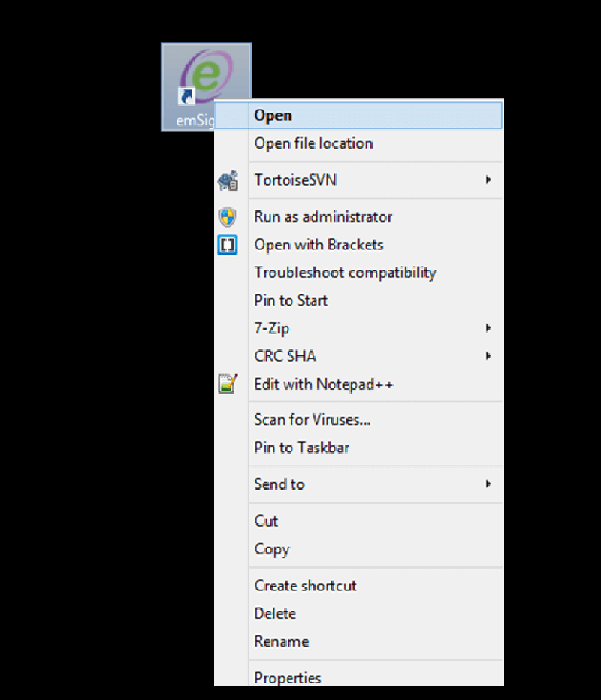Screen dimensions: 601x700
Task: Expand the TortoiseSVN submenu arrow
Action: (488, 180)
